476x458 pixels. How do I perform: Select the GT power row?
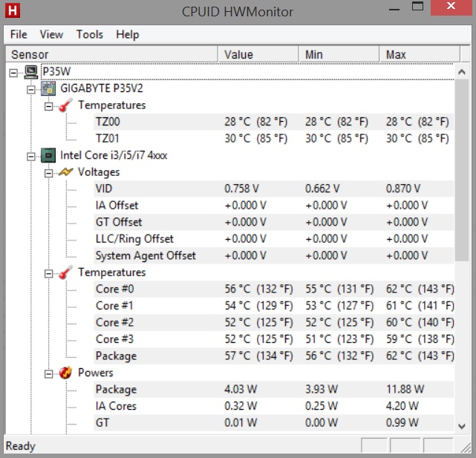(273, 423)
